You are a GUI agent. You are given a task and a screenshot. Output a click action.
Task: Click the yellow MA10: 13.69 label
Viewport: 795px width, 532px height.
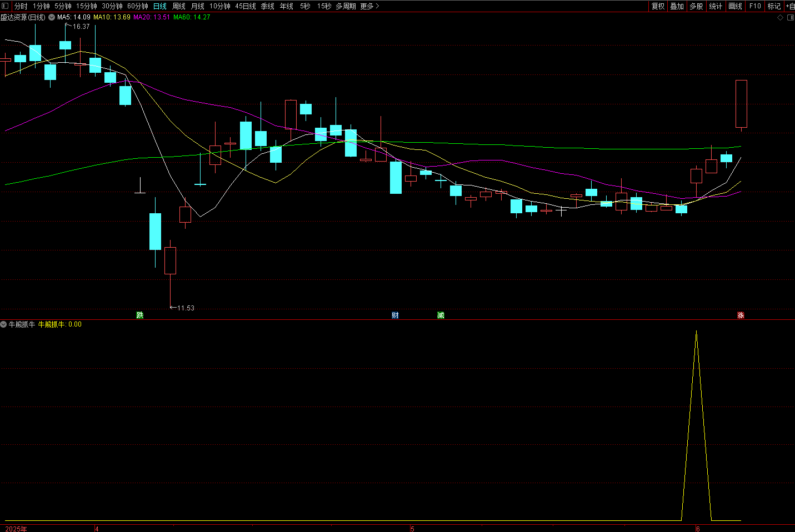click(112, 17)
